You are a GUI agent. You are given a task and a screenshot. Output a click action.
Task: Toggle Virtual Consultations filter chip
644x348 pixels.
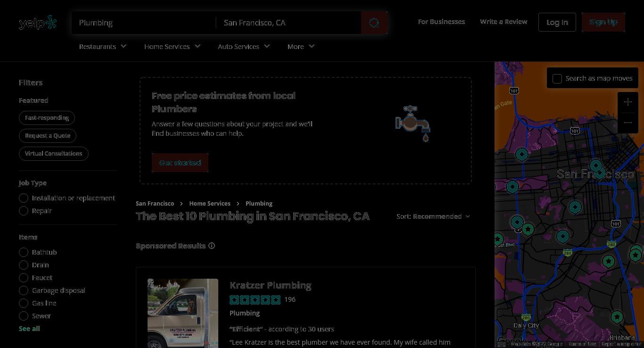click(54, 154)
